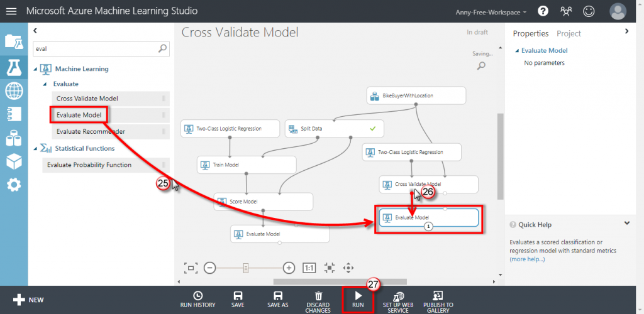
Task: Click the magnifier icon in module search box
Action: (163, 48)
